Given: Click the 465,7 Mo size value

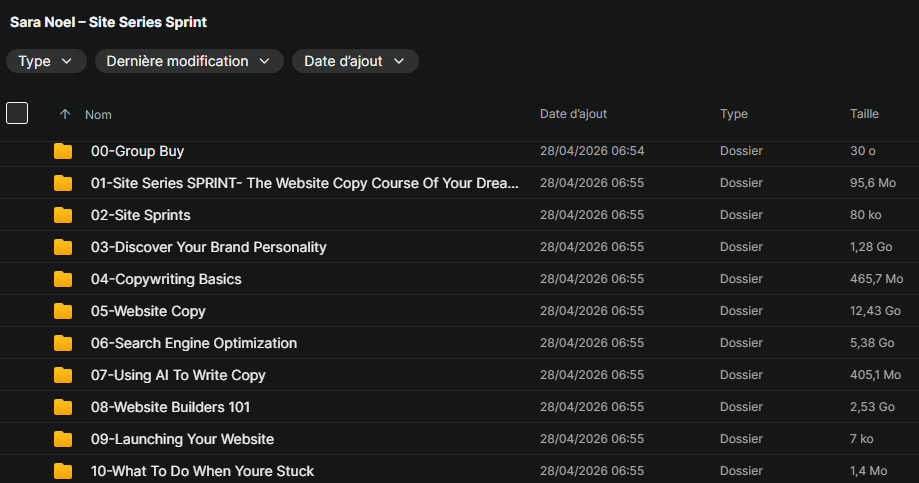Looking at the screenshot, I should point(876,278).
